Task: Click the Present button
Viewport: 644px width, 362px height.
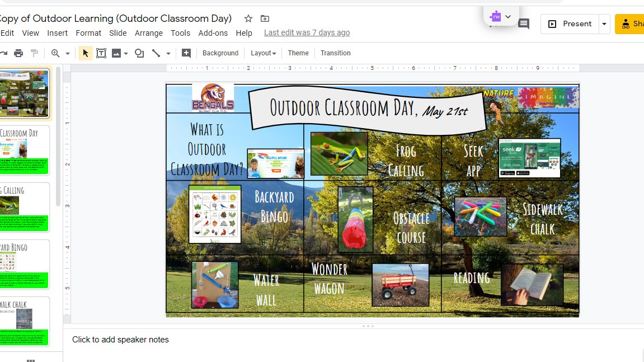Action: pyautogui.click(x=571, y=24)
